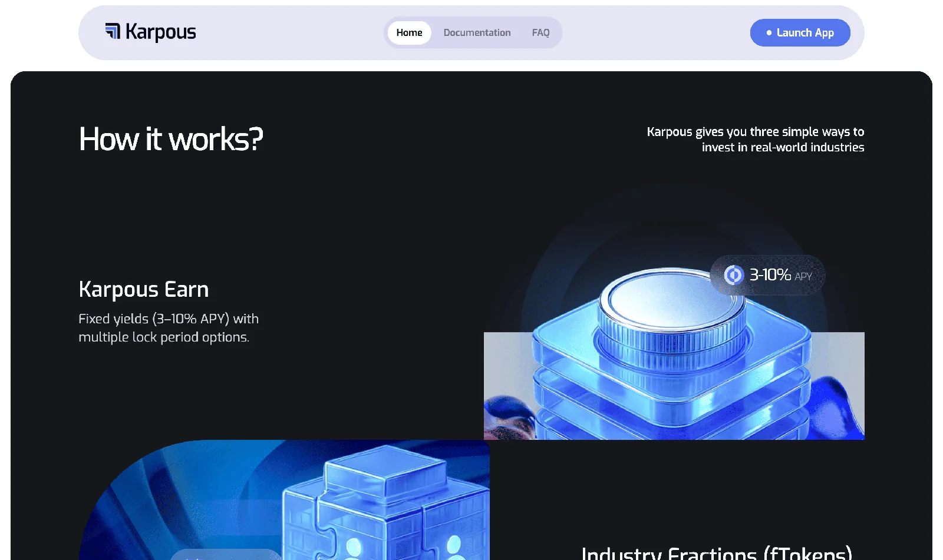Image resolution: width=943 pixels, height=560 pixels.
Task: Click the three simple ways tagline
Action: tap(756, 140)
